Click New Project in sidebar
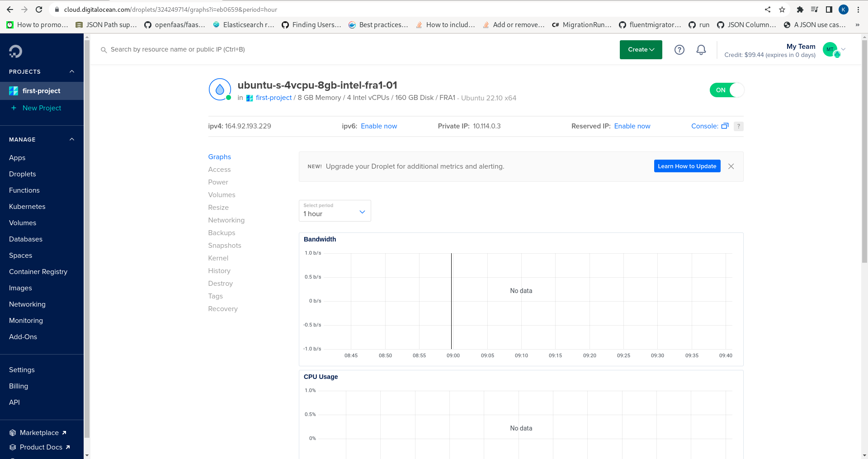 [x=42, y=108]
